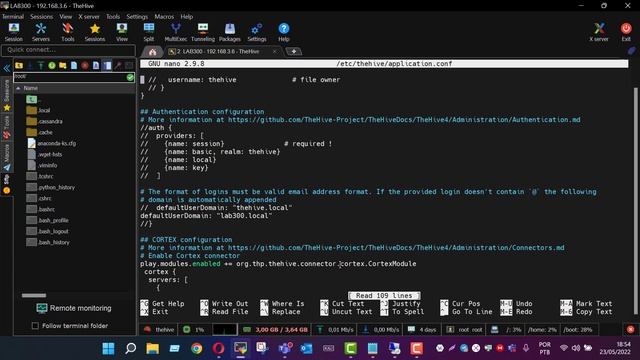
Task: Open the View toolbar icon
Action: coord(122,32)
